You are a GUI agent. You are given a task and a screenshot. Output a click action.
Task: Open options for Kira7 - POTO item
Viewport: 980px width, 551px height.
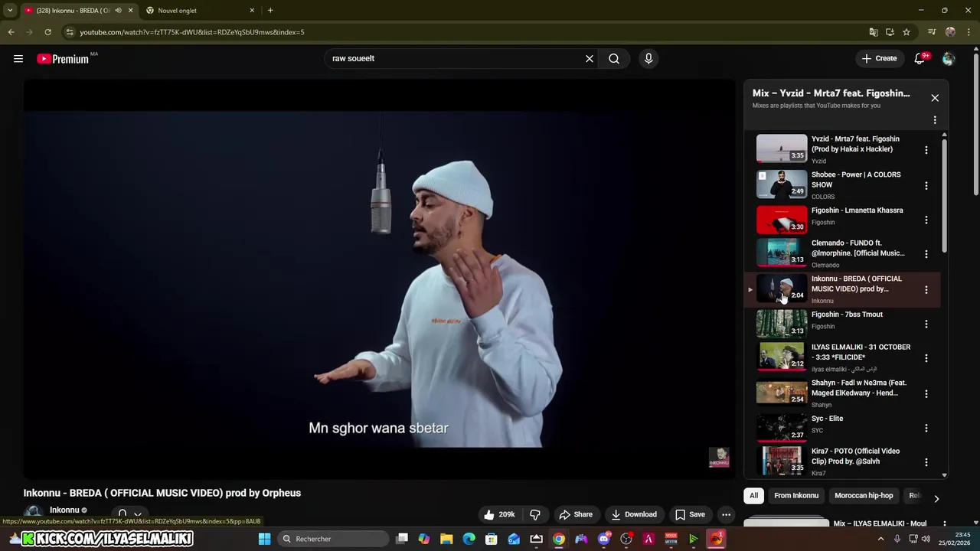926,462
